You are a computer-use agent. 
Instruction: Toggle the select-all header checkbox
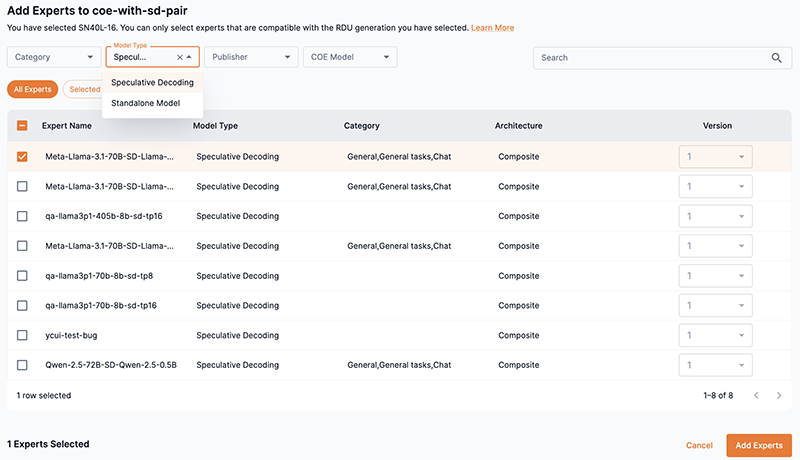pyautogui.click(x=23, y=126)
